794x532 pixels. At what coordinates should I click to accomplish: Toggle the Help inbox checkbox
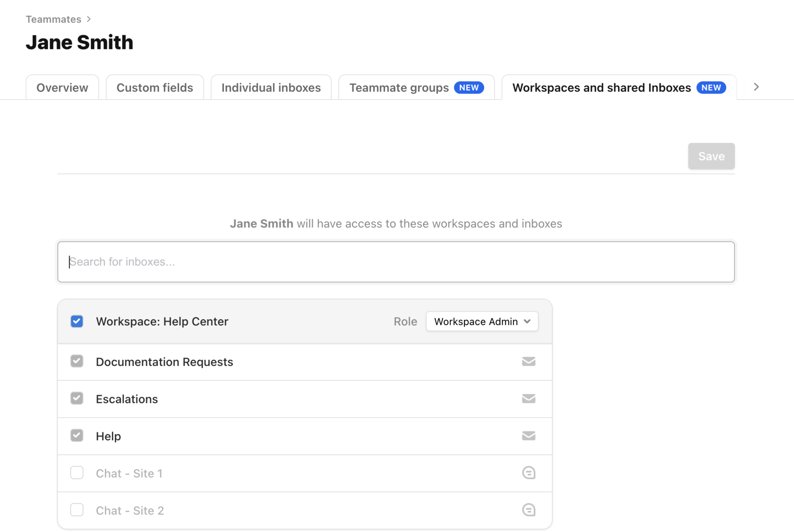[x=77, y=436]
